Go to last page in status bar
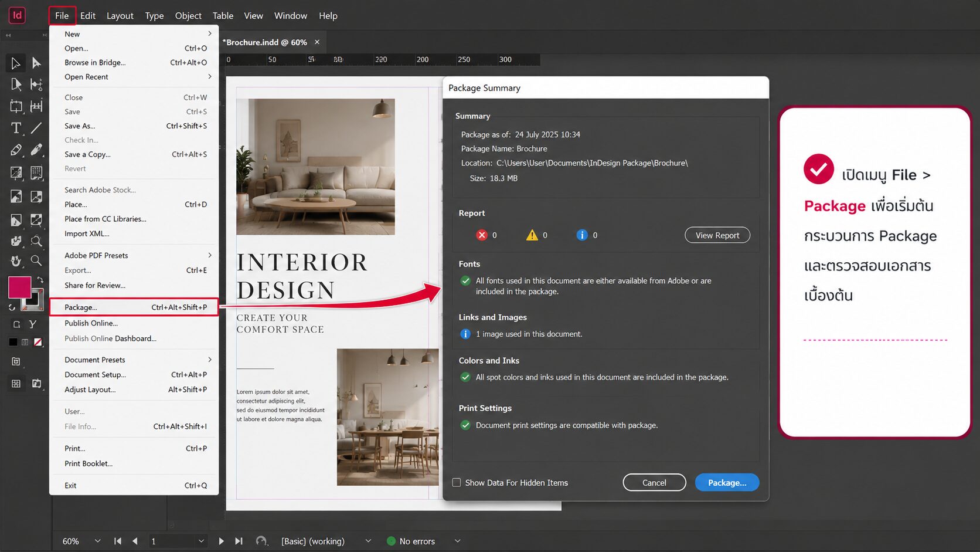This screenshot has height=552, width=980. pos(239,541)
